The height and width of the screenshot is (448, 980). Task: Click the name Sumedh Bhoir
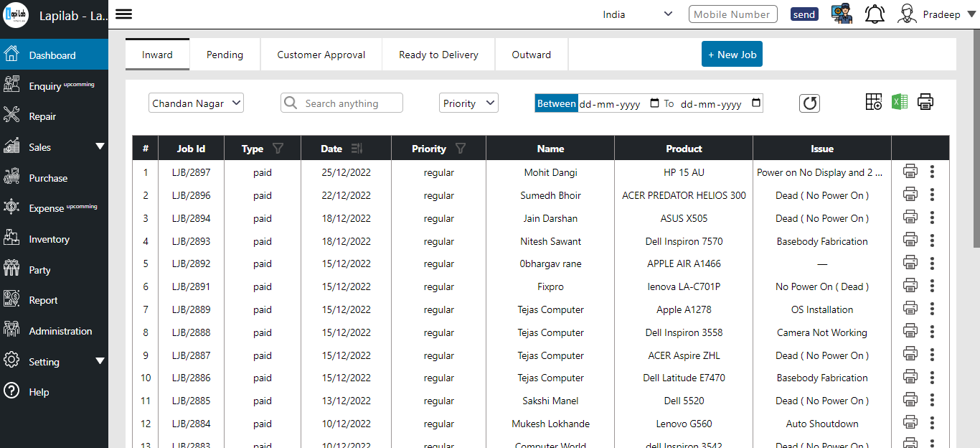pyautogui.click(x=550, y=195)
